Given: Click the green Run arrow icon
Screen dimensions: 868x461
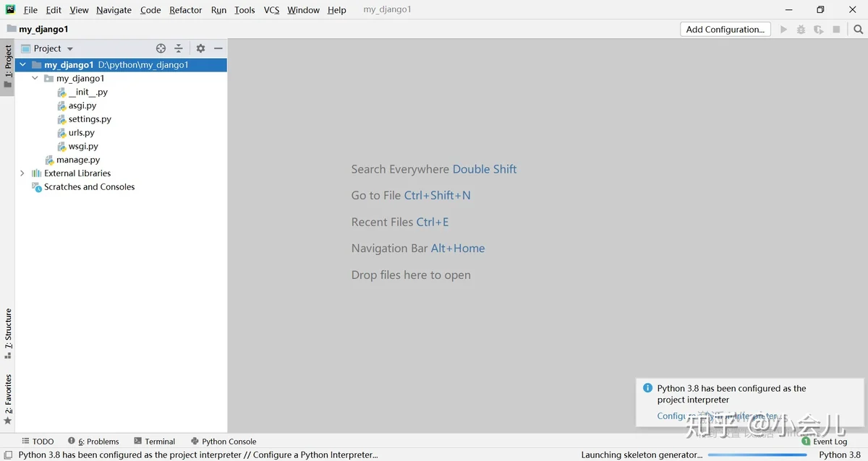Looking at the screenshot, I should (783, 30).
